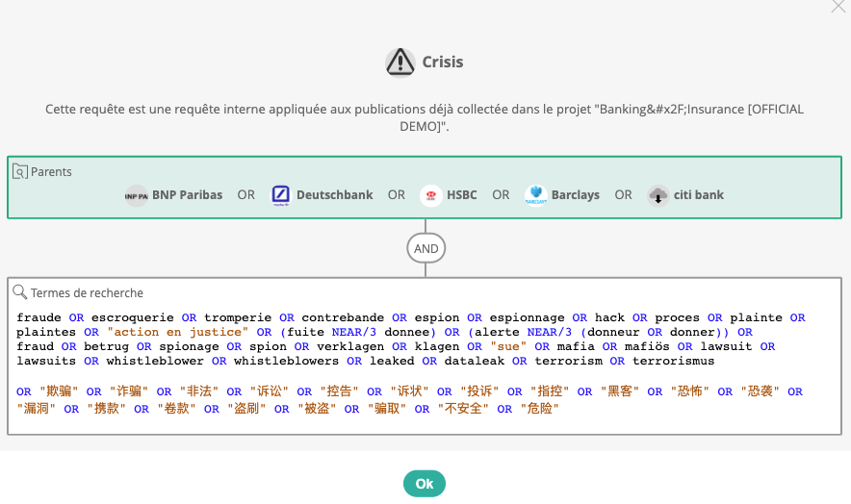Click the Termes de recherche label
This screenshot has width=851, height=504.
click(87, 293)
